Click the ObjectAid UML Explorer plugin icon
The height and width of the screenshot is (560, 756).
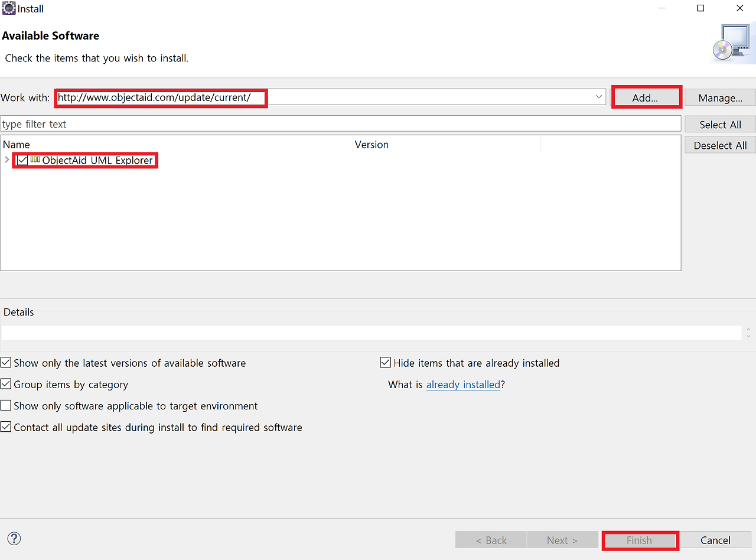[35, 159]
